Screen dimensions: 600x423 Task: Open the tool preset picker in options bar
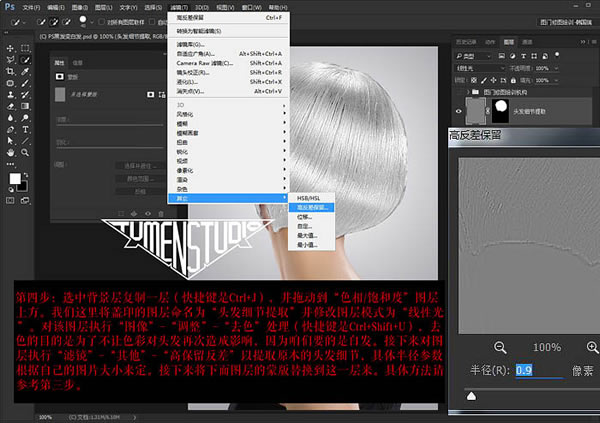coord(17,23)
